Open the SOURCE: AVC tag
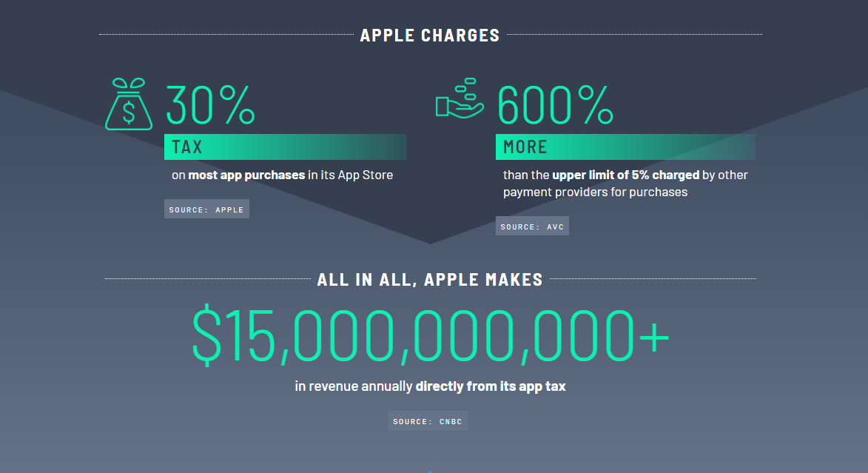 (x=532, y=226)
